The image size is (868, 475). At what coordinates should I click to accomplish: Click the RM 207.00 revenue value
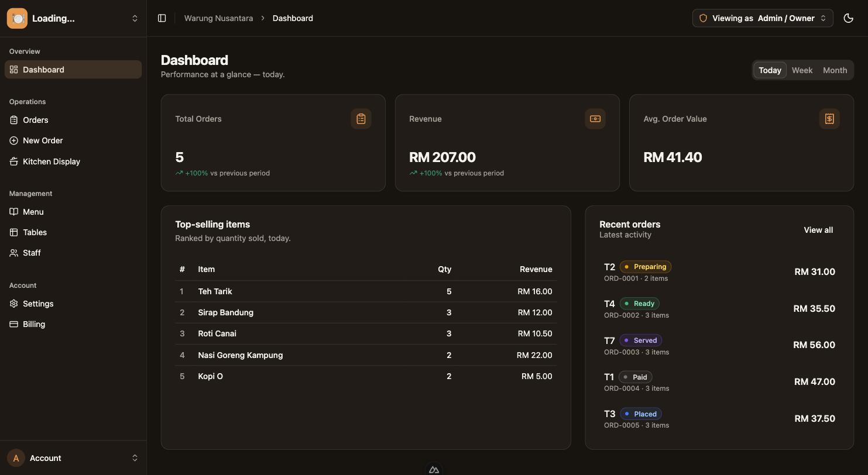pyautogui.click(x=442, y=157)
